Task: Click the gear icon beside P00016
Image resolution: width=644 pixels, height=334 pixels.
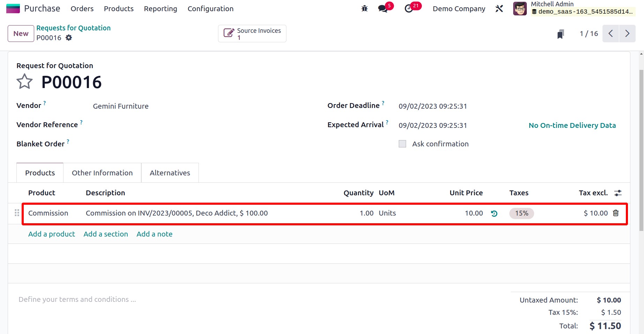Action: coord(69,38)
